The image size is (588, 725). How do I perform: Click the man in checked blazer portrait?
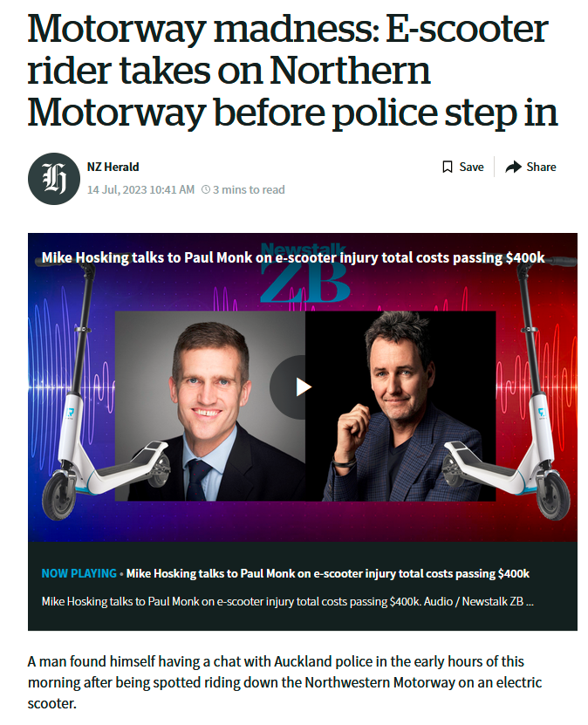[400, 406]
